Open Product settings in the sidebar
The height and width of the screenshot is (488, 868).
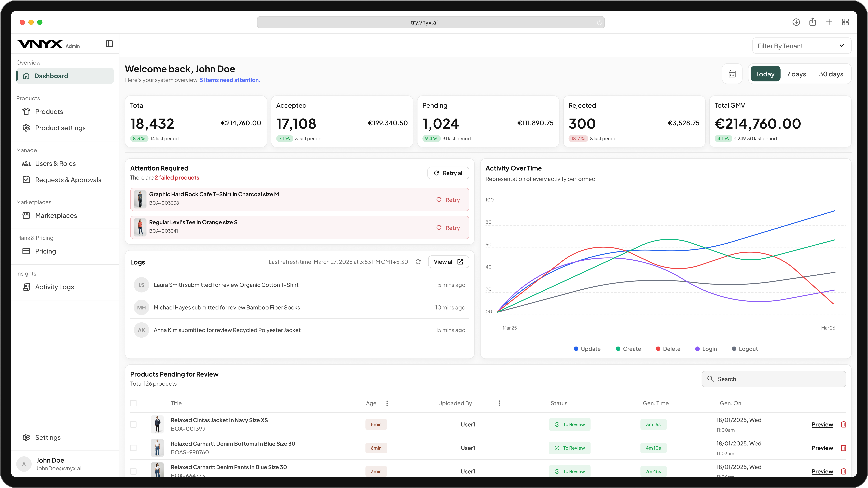[x=65, y=128]
